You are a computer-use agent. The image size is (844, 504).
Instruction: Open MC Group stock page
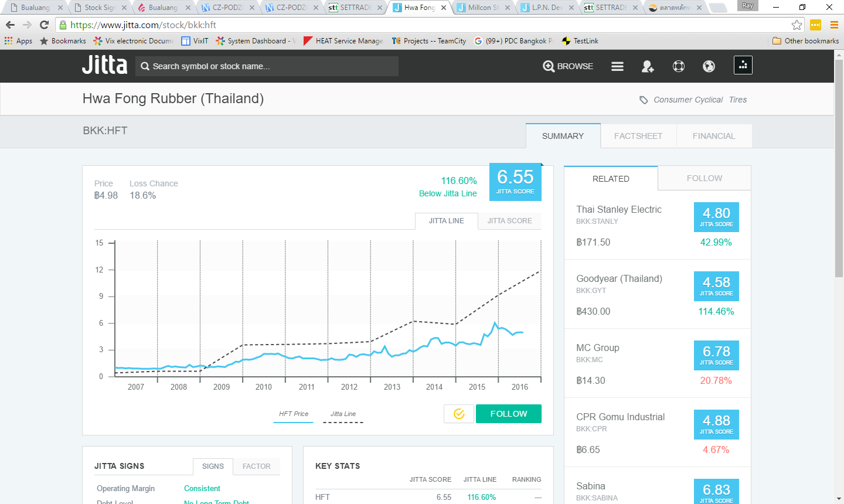tap(598, 348)
